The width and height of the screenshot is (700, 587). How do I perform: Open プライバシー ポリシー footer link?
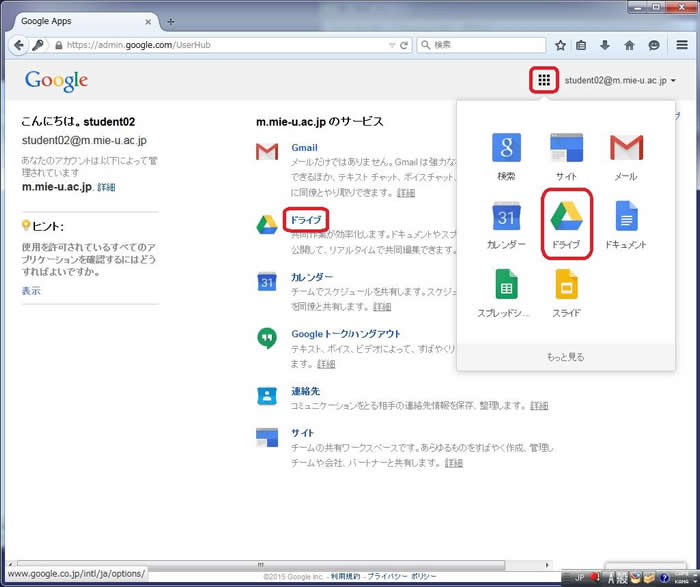[401, 576]
